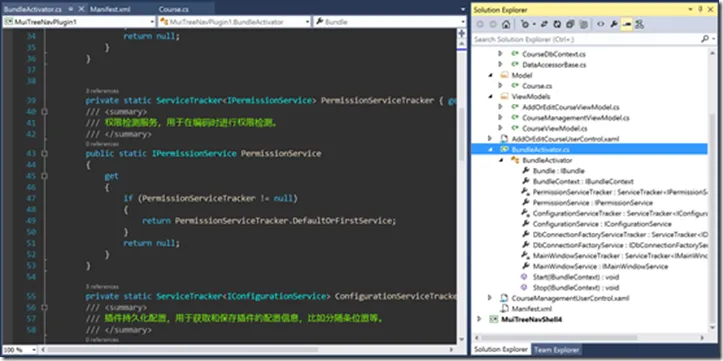
Task: Open Properties via the wrench icon
Action: pos(613,24)
